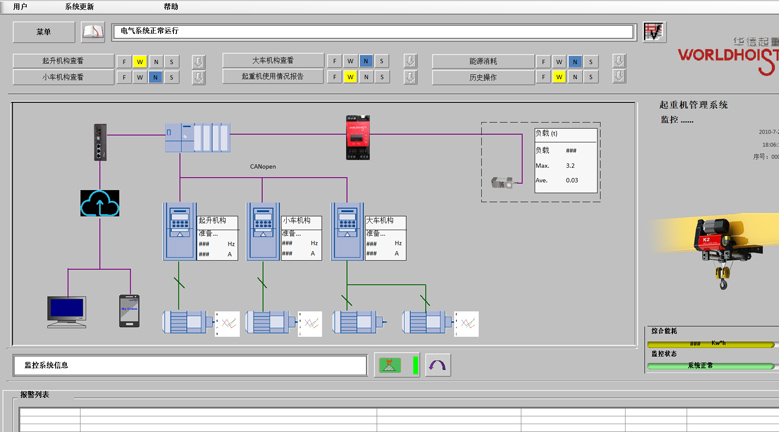This screenshot has height=432, width=779.
Task: Toggle W state for 起升机构查看
Action: coord(140,62)
